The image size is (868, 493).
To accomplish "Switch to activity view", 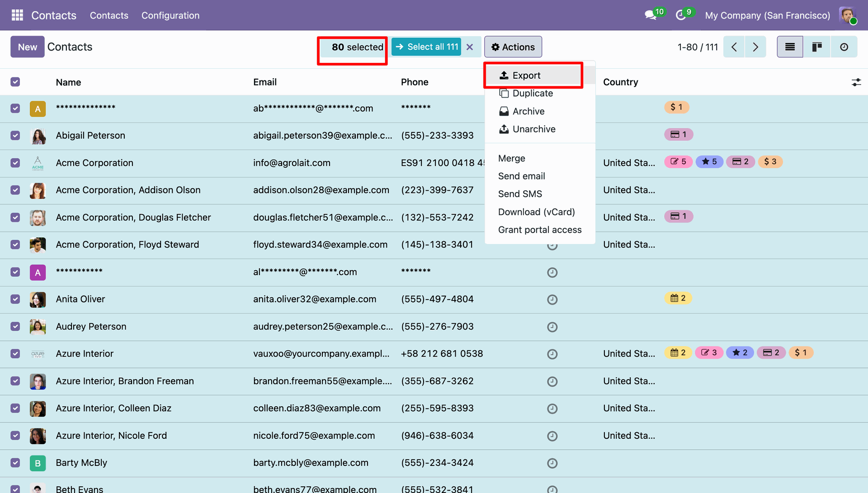I will click(844, 47).
